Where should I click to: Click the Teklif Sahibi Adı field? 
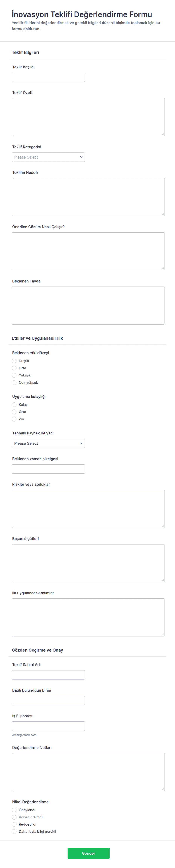point(48,675)
